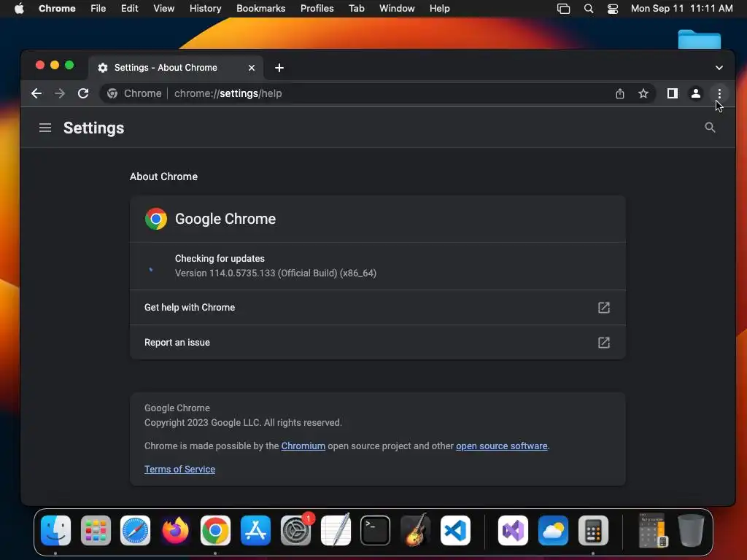Click the date and time in the menu bar

[682, 9]
